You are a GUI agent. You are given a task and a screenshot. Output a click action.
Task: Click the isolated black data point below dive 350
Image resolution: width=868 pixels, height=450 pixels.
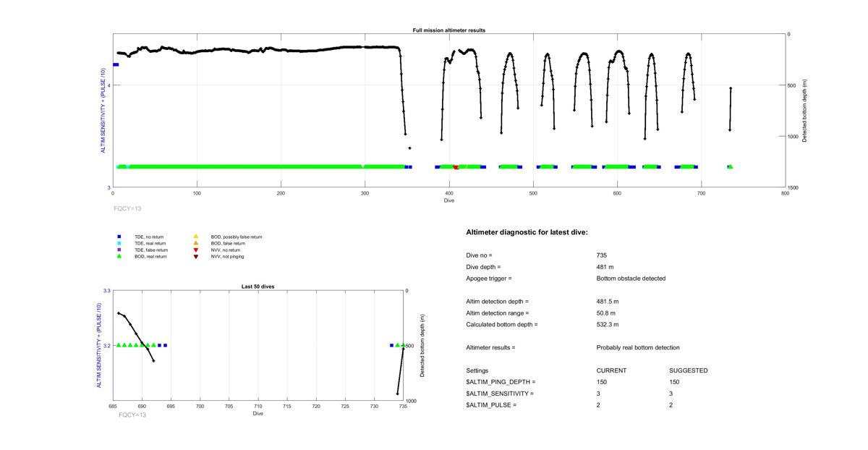click(x=410, y=148)
